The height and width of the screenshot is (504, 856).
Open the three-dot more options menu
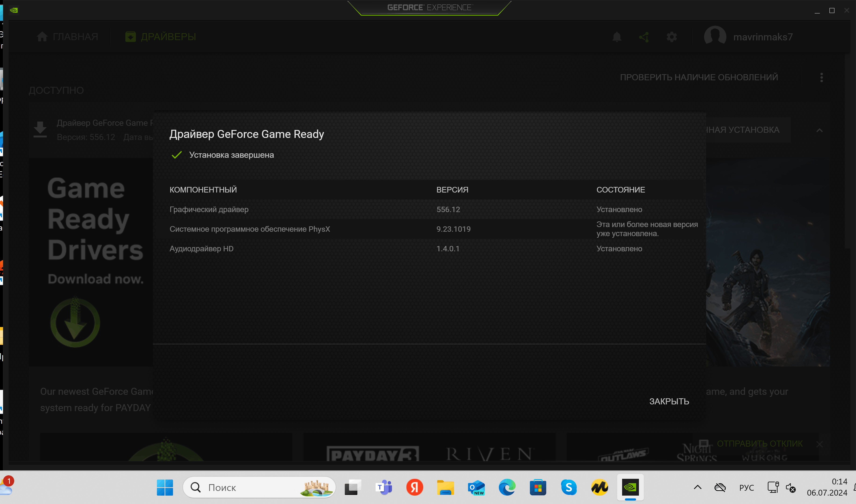(x=821, y=77)
